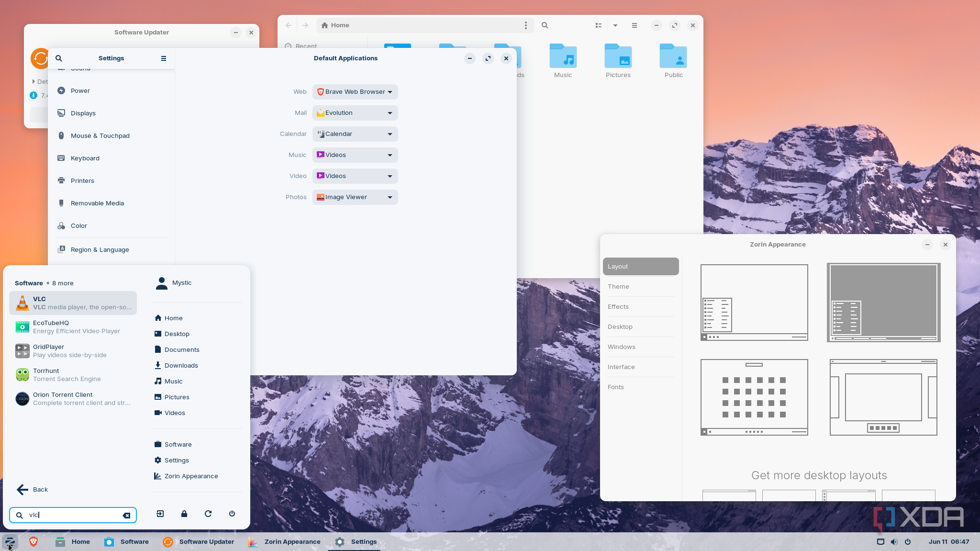The height and width of the screenshot is (551, 980).
Task: Click the log out icon in start menu
Action: point(160,514)
